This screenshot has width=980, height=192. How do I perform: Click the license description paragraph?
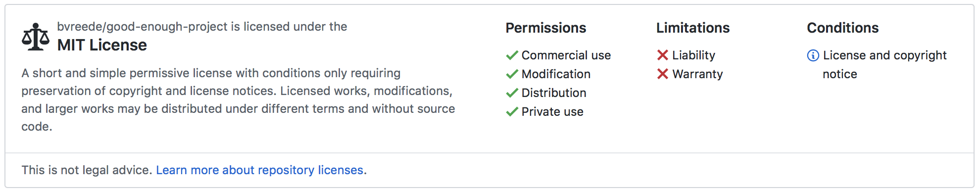tap(238, 100)
